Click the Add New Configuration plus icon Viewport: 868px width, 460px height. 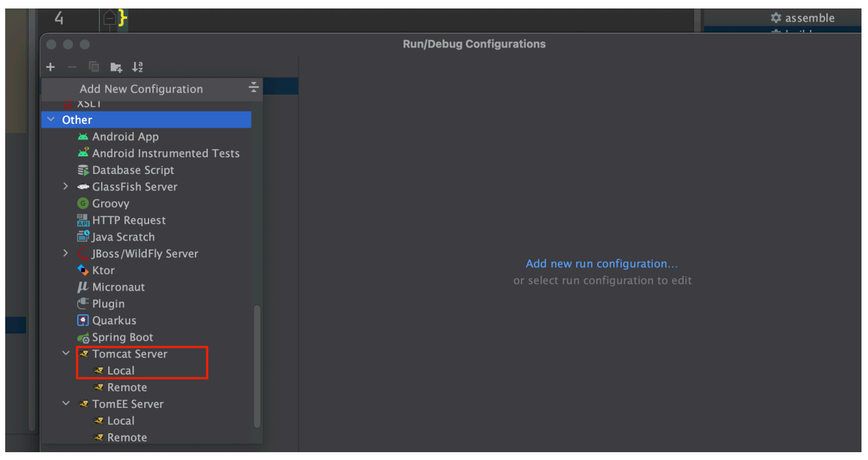click(x=51, y=67)
